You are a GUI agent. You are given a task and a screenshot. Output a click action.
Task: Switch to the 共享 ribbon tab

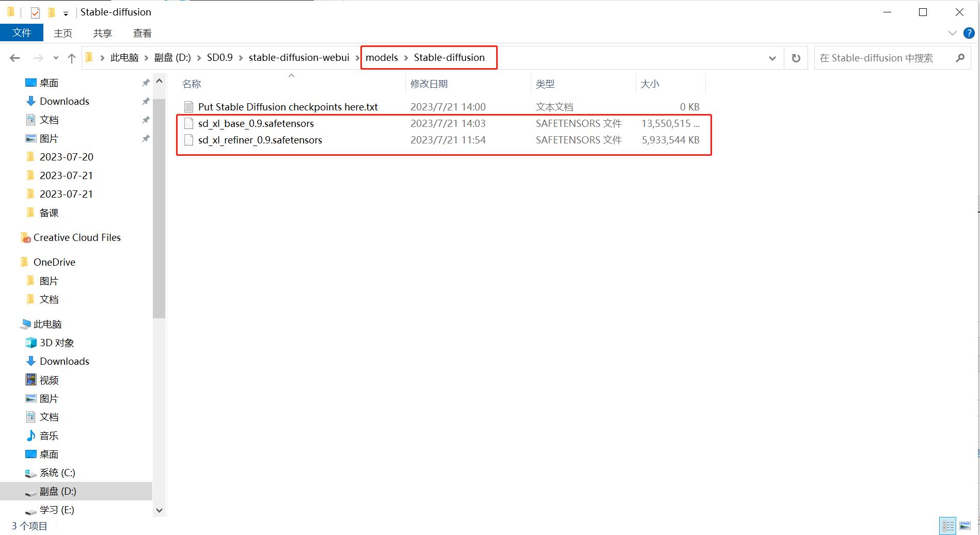102,34
